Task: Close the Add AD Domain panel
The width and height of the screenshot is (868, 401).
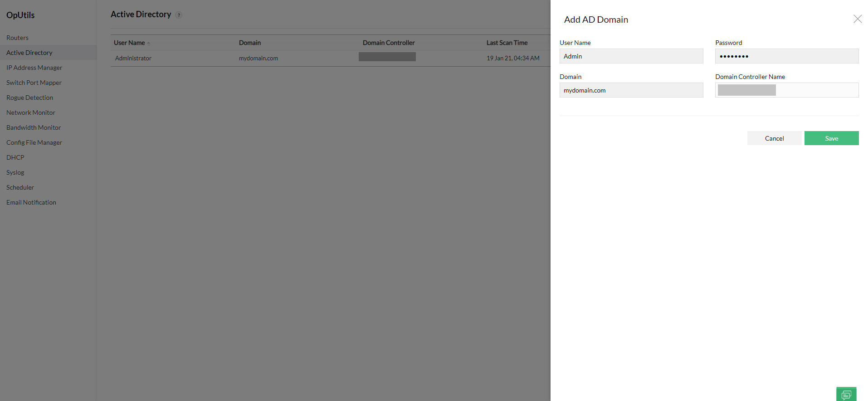Action: [x=858, y=19]
